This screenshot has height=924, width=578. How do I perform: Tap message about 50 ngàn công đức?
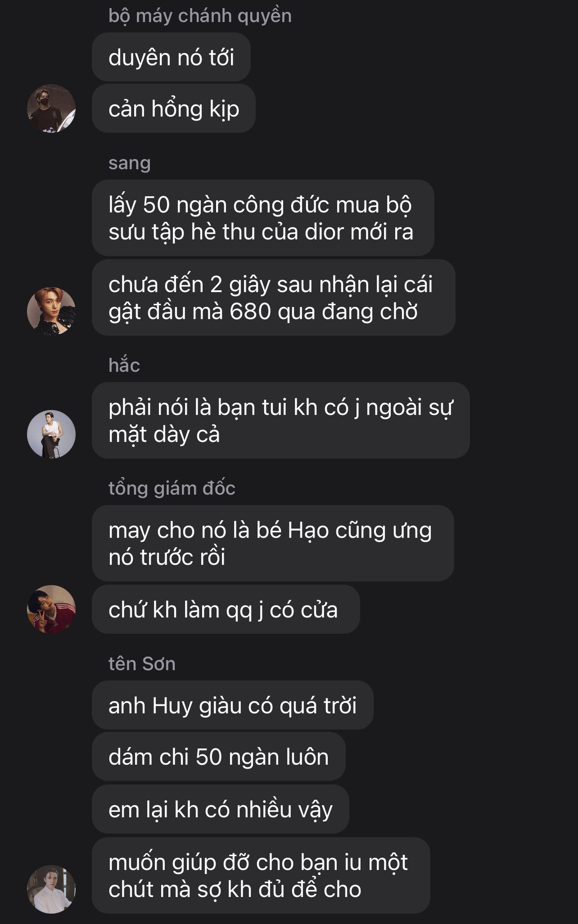[x=263, y=218]
